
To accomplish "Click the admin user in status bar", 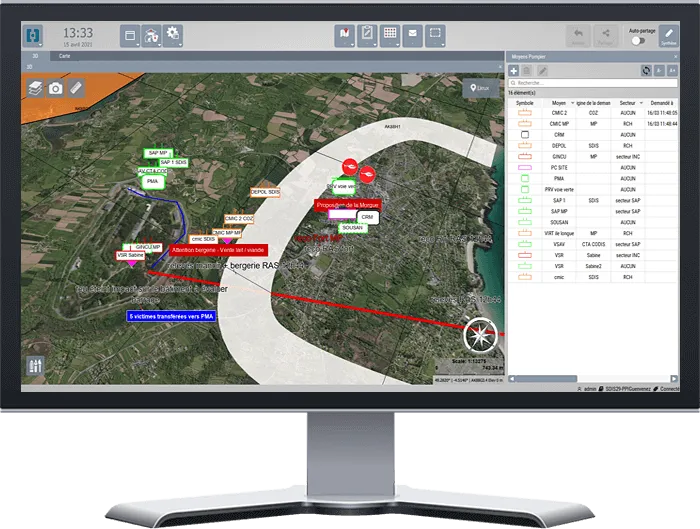I will click(x=587, y=389).
